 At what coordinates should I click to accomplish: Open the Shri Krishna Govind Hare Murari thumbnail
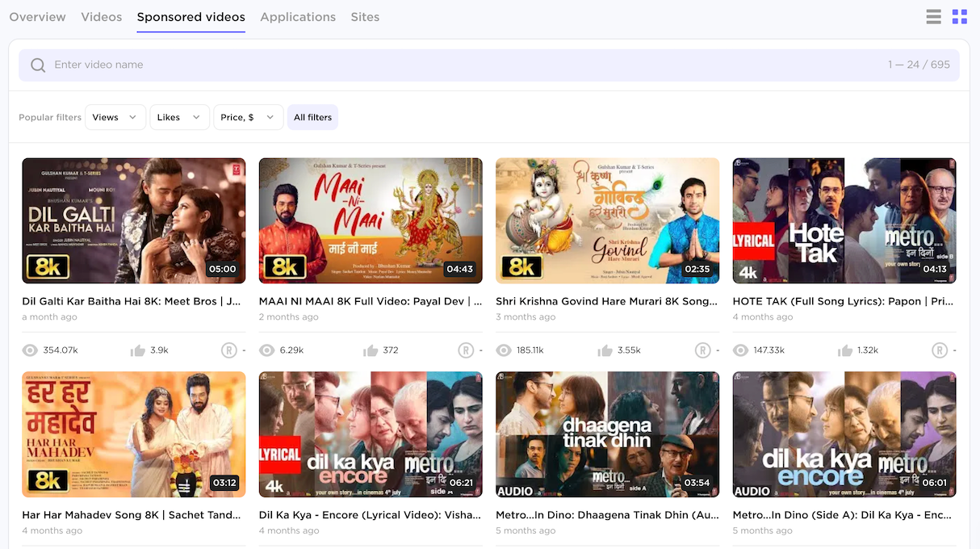coord(607,220)
